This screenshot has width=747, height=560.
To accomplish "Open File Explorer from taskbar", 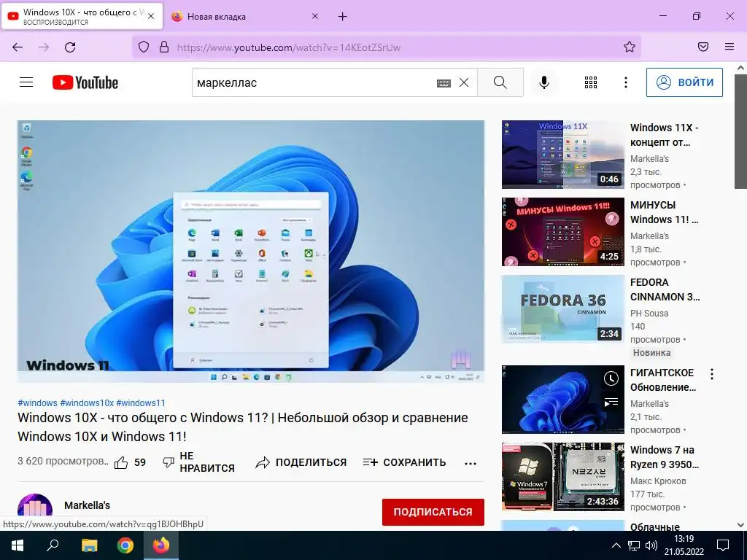I will coord(89,545).
